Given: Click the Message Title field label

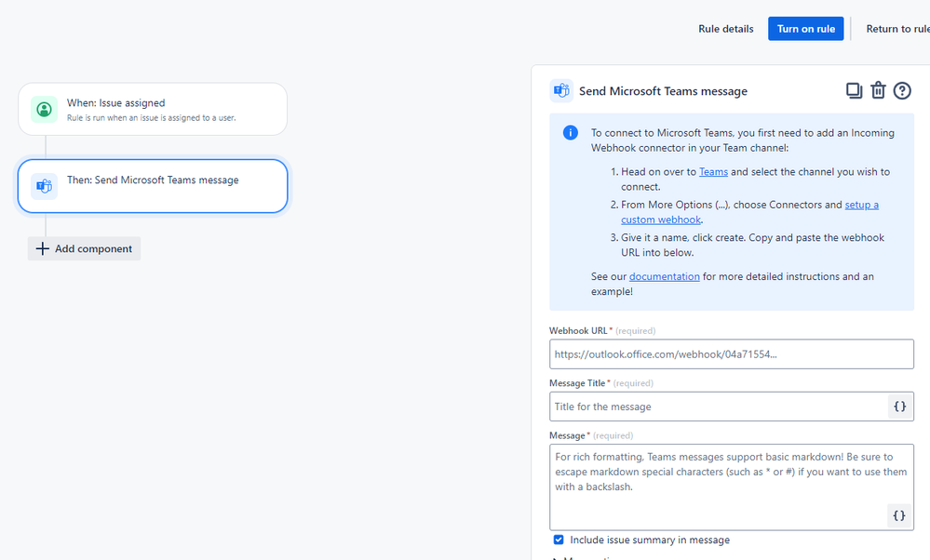Looking at the screenshot, I should point(579,383).
